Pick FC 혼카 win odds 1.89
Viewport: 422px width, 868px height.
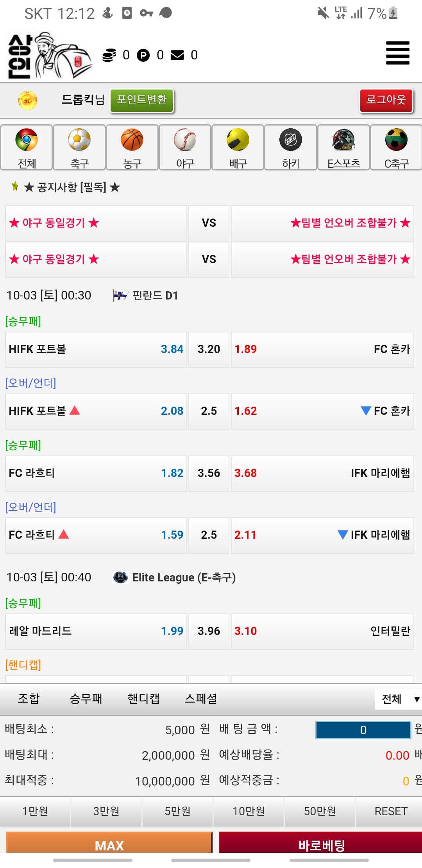322,349
